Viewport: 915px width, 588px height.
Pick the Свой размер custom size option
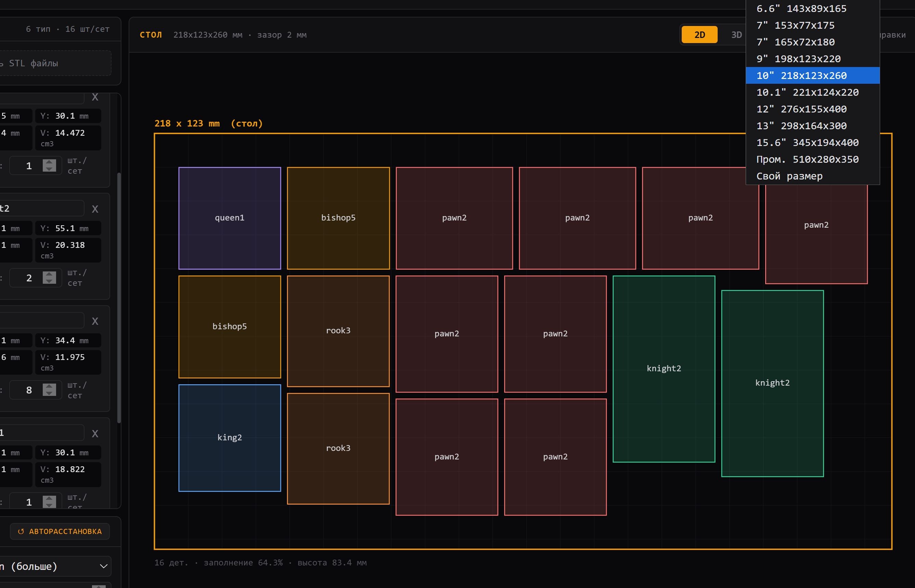click(x=789, y=176)
